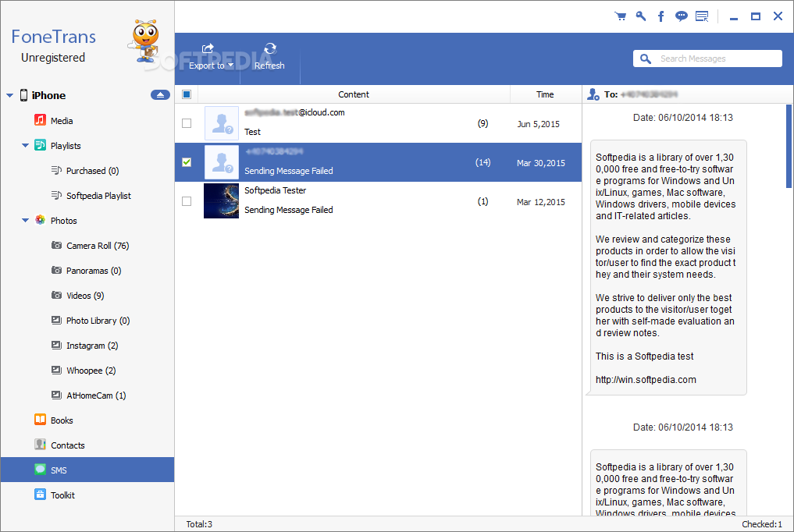
Task: Open the menu list icon in title bar
Action: point(702,16)
